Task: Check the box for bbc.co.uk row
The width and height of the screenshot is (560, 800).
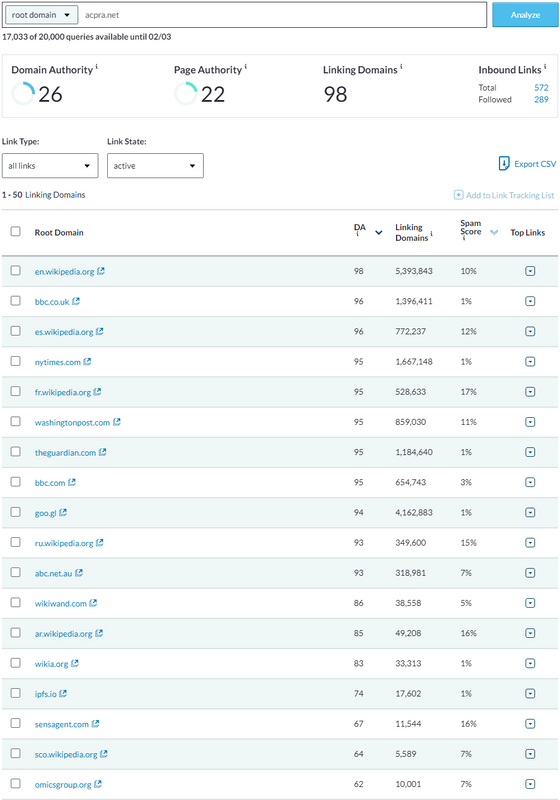Action: (16, 301)
